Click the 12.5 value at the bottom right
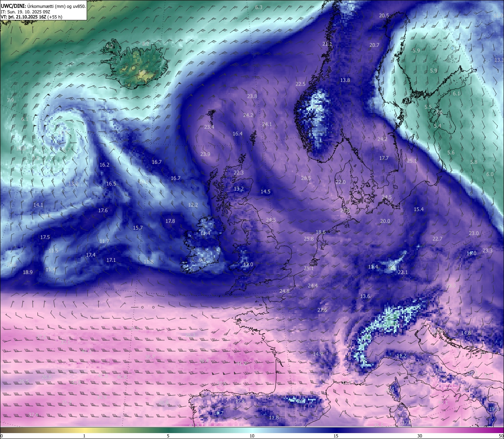 pos(494,409)
